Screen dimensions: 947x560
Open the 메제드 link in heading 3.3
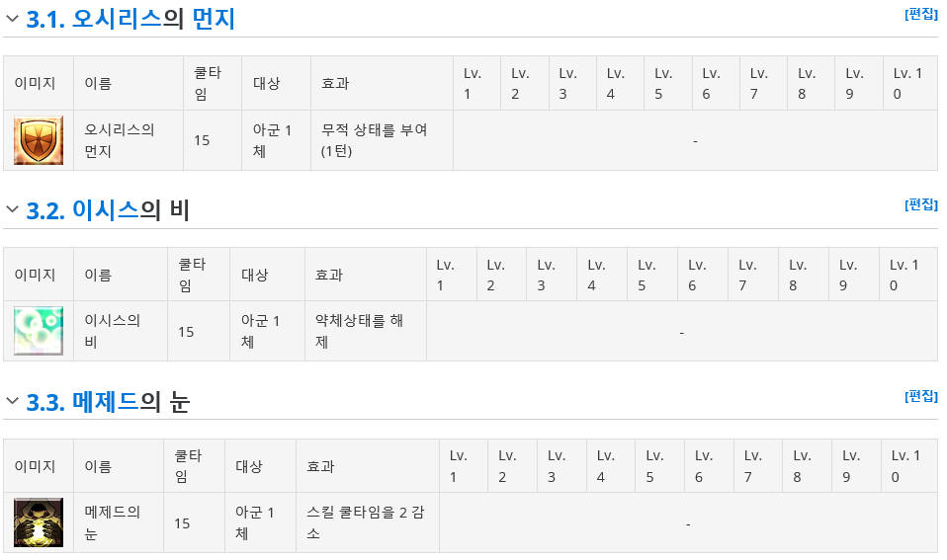[x=106, y=401]
